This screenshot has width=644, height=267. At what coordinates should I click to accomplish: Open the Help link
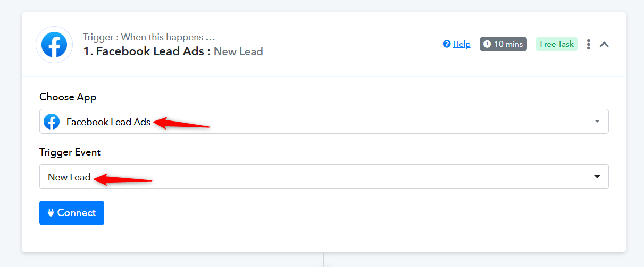[x=462, y=44]
